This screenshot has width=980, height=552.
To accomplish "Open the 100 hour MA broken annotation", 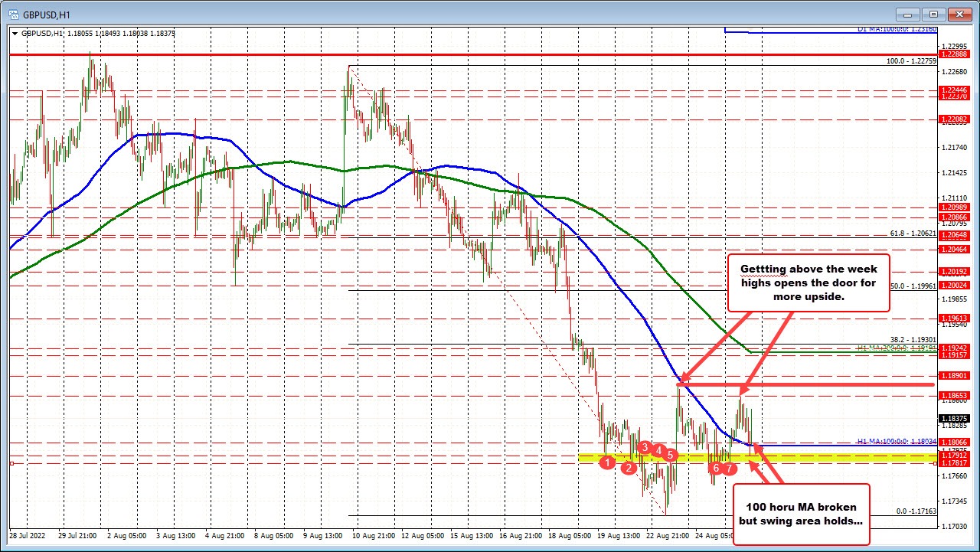I will [x=801, y=514].
